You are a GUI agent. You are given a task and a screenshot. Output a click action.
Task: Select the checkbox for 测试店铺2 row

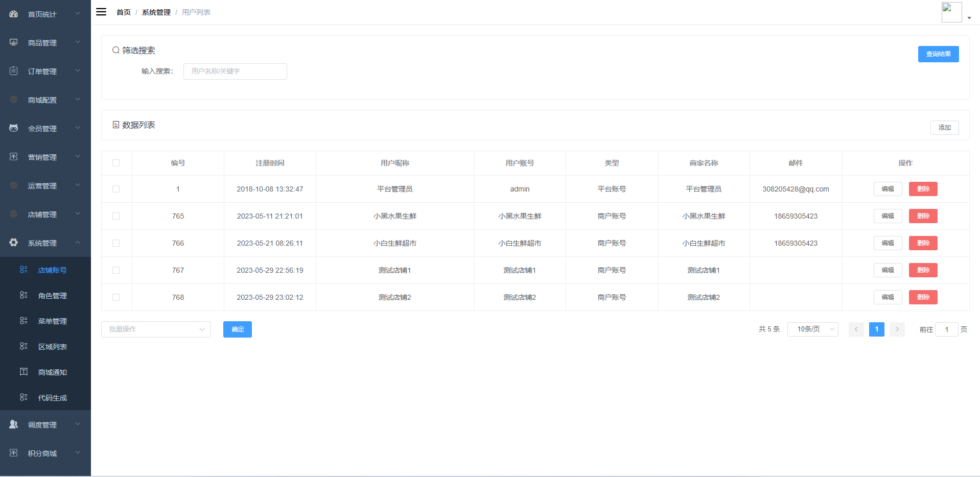116,297
